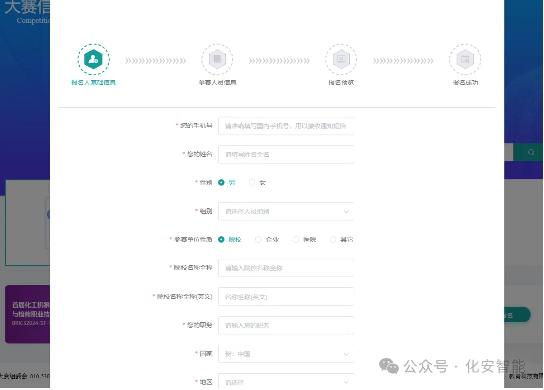The height and width of the screenshot is (390, 544).
Task: Open the 地区 region dropdown
Action: coord(286,382)
